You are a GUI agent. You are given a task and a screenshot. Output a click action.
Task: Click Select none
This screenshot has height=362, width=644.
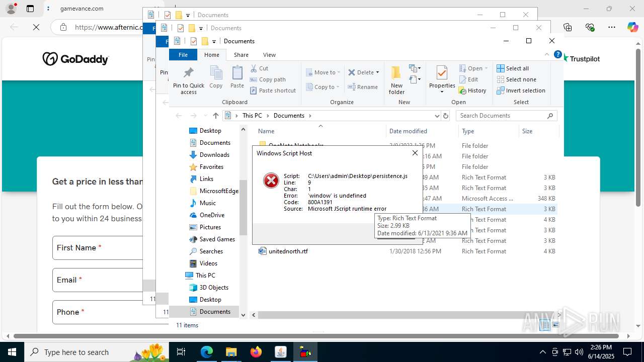516,79
